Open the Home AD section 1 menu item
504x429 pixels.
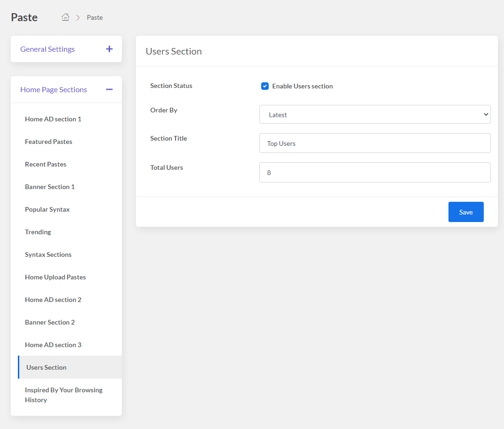pyautogui.click(x=53, y=119)
